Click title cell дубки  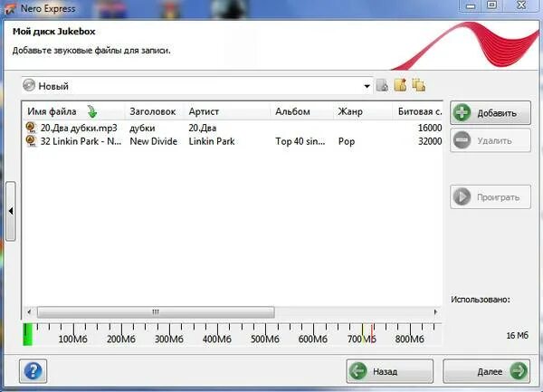coord(142,129)
